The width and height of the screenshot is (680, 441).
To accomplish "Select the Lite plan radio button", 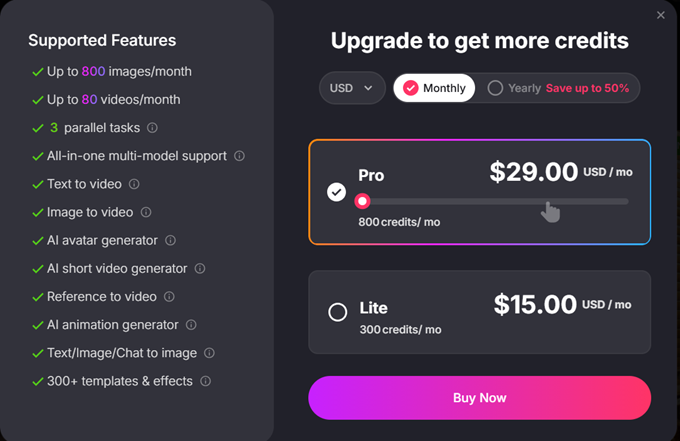I will point(338,312).
